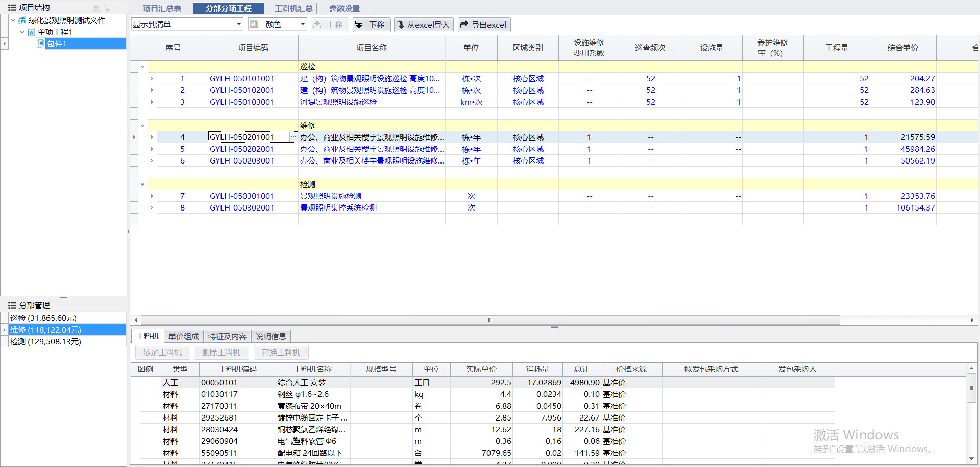Click the move-down icon in 项目结构 header
This screenshot has height=467, width=980.
(x=108, y=8)
